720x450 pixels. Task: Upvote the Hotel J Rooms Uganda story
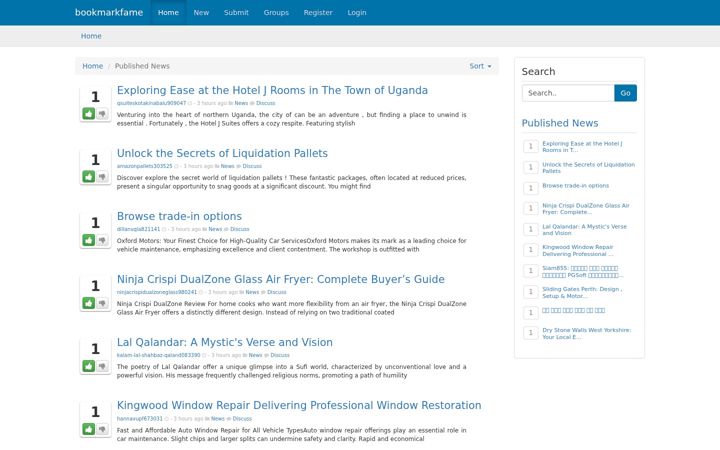point(89,113)
